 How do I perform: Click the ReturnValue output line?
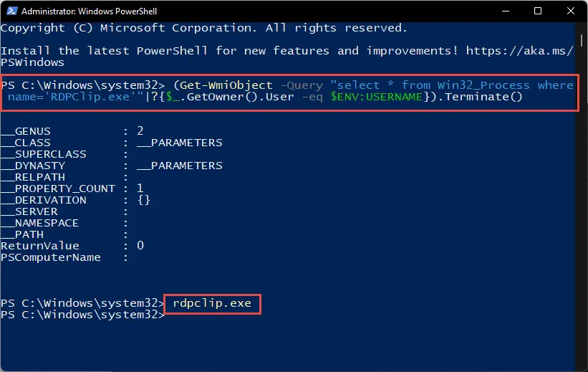click(x=72, y=246)
